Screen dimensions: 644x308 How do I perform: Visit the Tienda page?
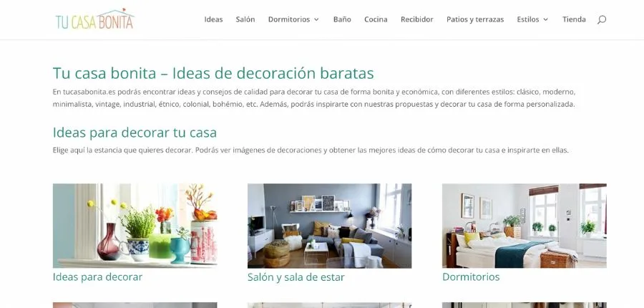pos(574,19)
